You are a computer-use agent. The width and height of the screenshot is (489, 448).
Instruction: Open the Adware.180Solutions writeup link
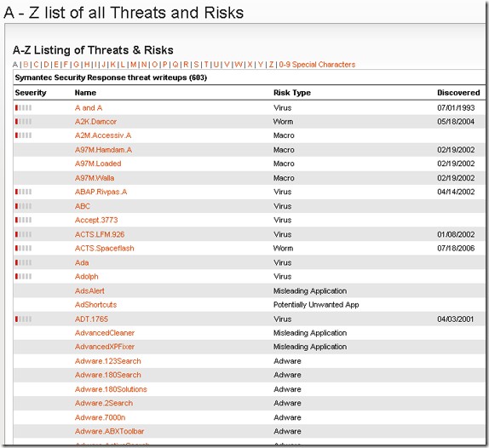(x=111, y=389)
